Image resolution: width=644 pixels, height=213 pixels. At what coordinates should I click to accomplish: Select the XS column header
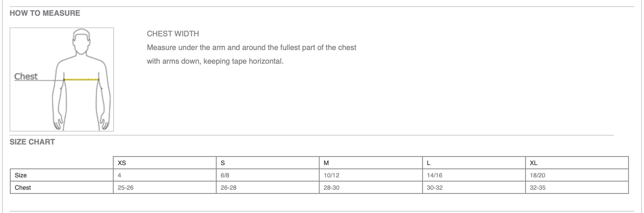pos(122,163)
